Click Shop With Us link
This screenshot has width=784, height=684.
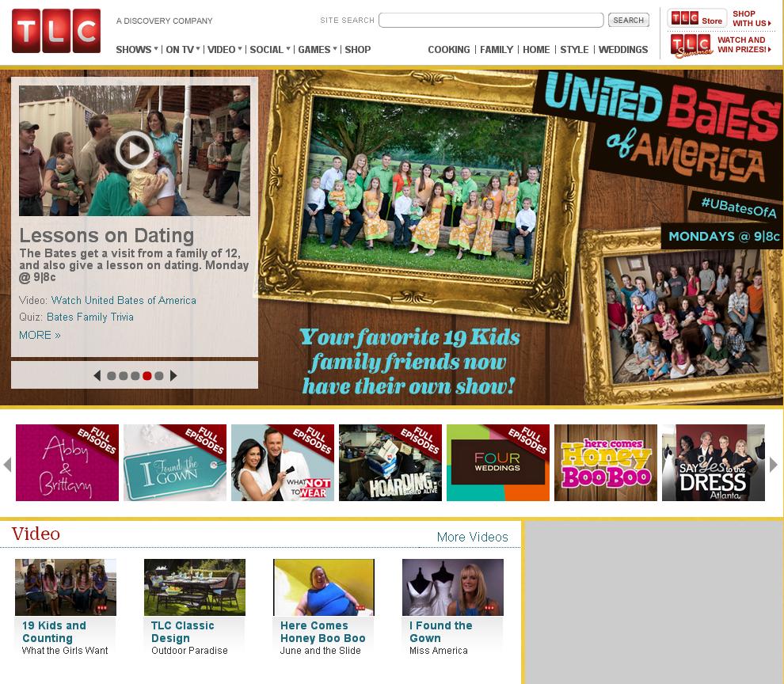752,18
